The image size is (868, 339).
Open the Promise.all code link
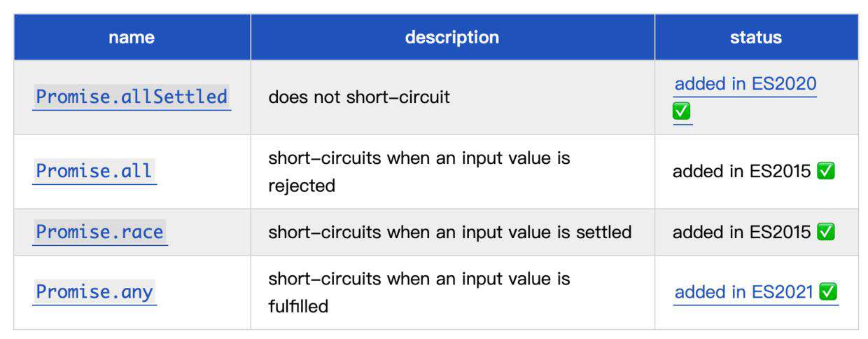click(94, 171)
